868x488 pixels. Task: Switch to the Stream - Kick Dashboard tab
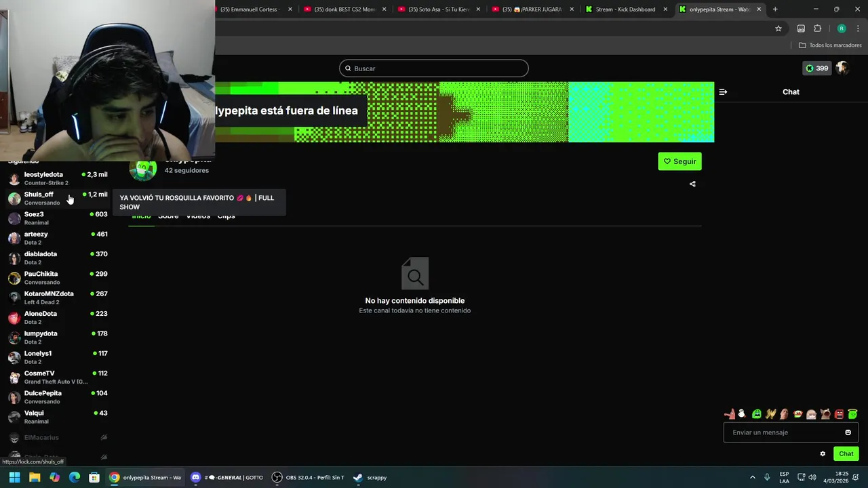pyautogui.click(x=625, y=9)
